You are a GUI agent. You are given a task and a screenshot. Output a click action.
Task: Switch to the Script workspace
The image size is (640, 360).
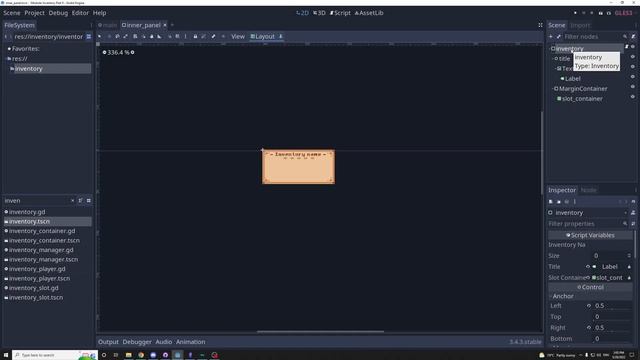point(340,13)
